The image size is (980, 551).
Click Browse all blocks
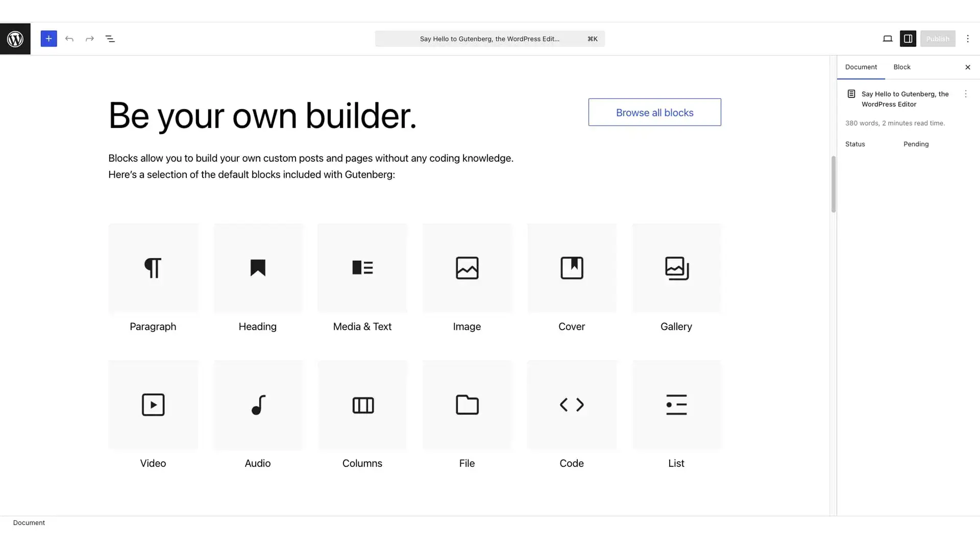654,112
